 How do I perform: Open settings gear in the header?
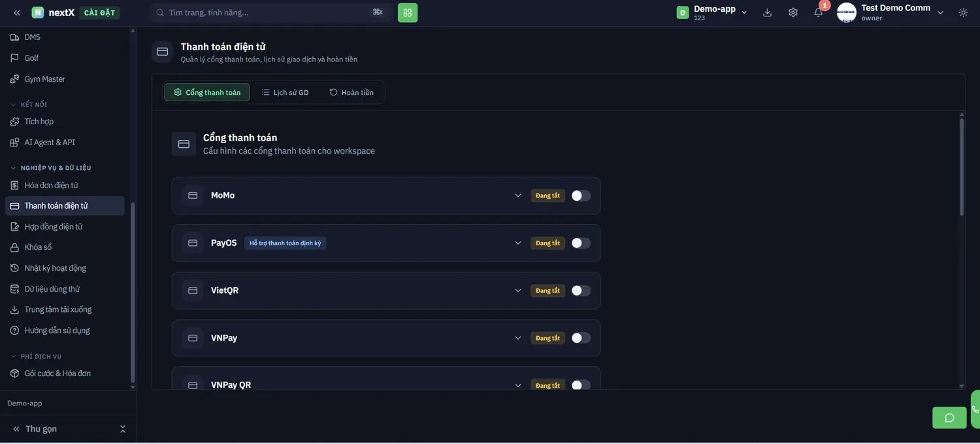(x=793, y=12)
